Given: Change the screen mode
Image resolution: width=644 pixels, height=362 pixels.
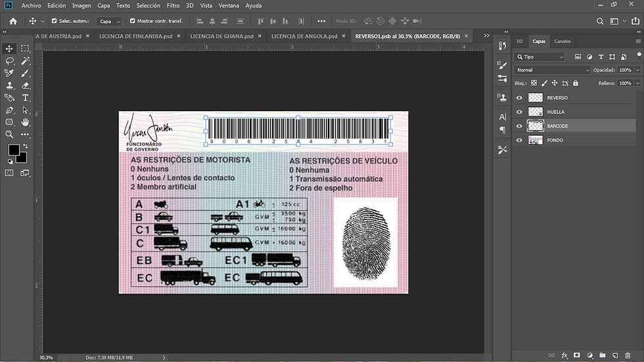Looking at the screenshot, I should [x=25, y=173].
